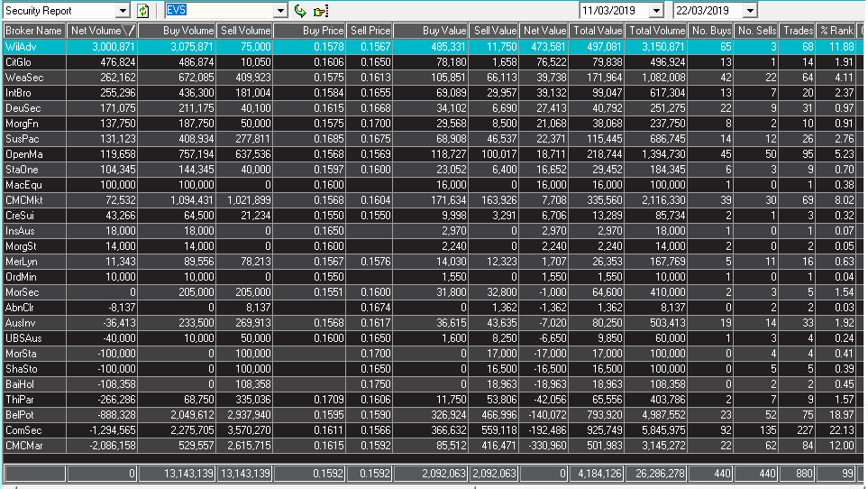
Task: Open the 11/03/2019 start date dropdown
Action: click(656, 11)
